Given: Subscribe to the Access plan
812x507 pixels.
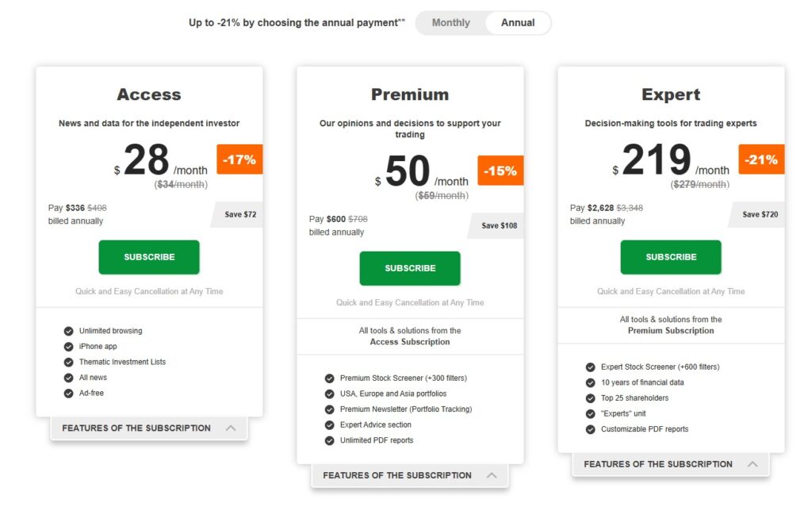Looking at the screenshot, I should tap(148, 256).
